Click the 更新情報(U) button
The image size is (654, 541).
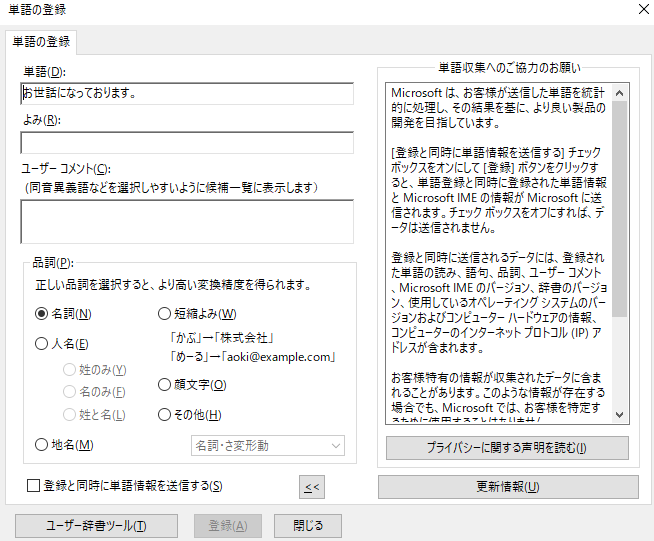click(508, 487)
